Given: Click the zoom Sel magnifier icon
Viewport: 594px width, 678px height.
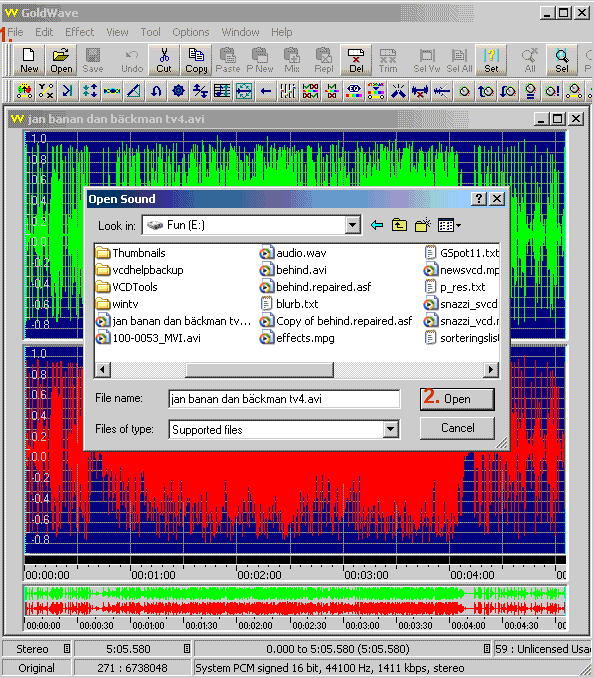Looking at the screenshot, I should click(562, 60).
